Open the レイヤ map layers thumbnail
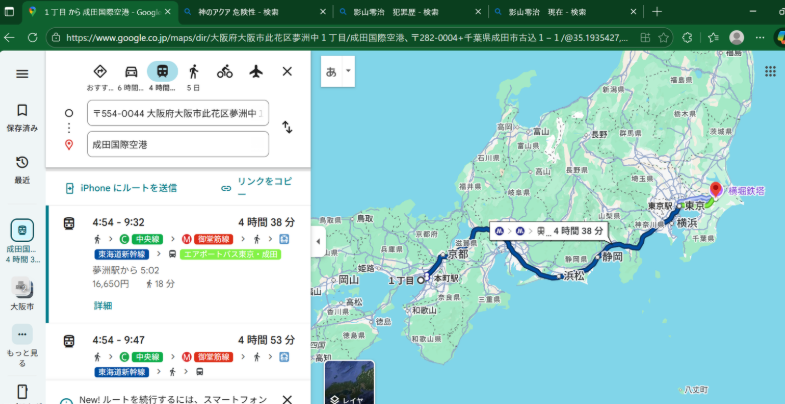This screenshot has height=404, width=785. [x=349, y=382]
